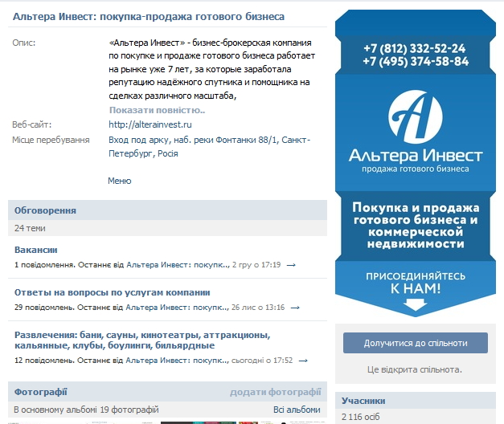This screenshot has height=424, width=504.
Task: Open Ответы на вопросы по услугам компании topic
Action: [x=113, y=292]
